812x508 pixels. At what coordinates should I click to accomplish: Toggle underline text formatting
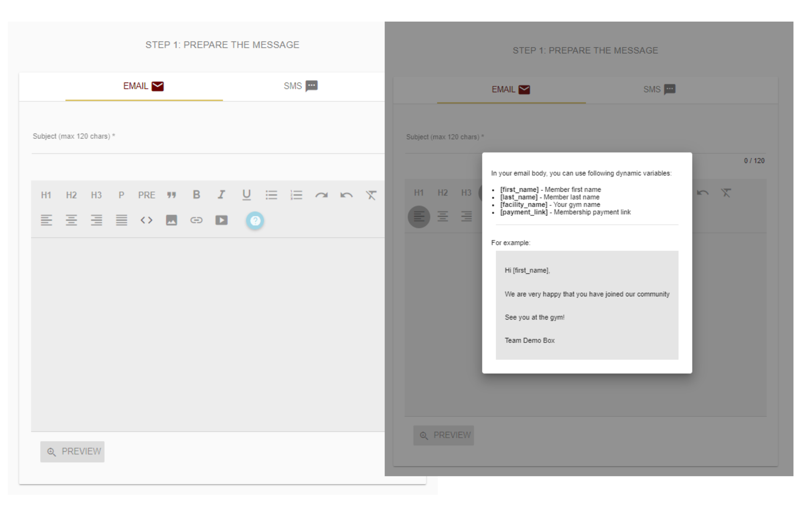246,195
